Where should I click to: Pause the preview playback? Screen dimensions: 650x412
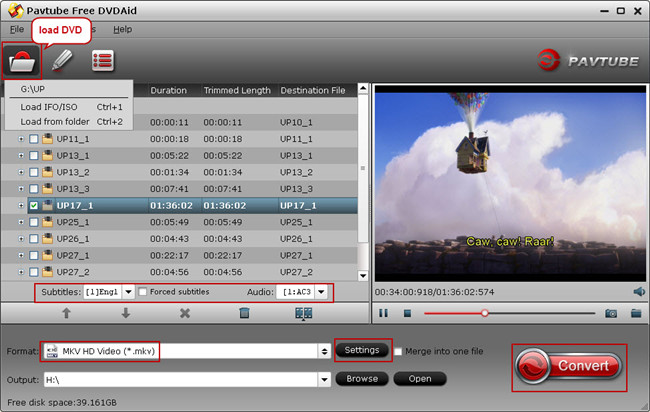383,313
